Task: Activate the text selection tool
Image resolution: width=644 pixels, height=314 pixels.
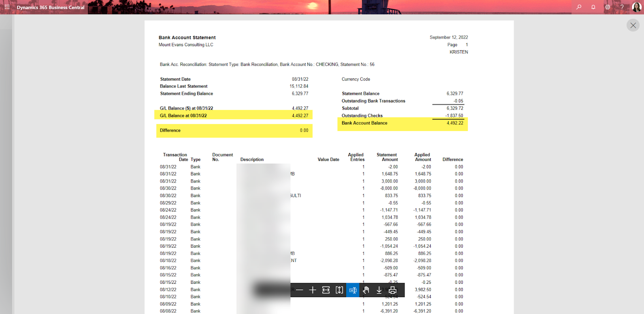Action: tap(353, 290)
